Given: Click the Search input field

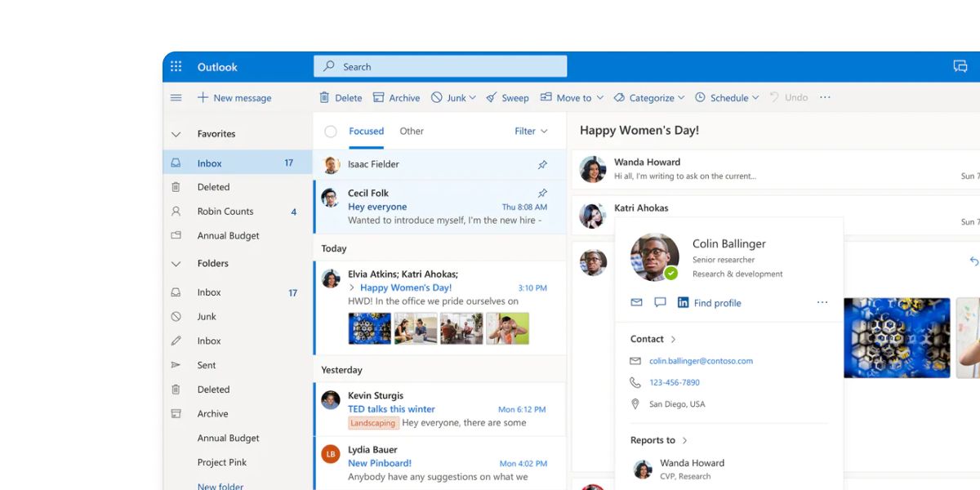Looking at the screenshot, I should coord(440,67).
